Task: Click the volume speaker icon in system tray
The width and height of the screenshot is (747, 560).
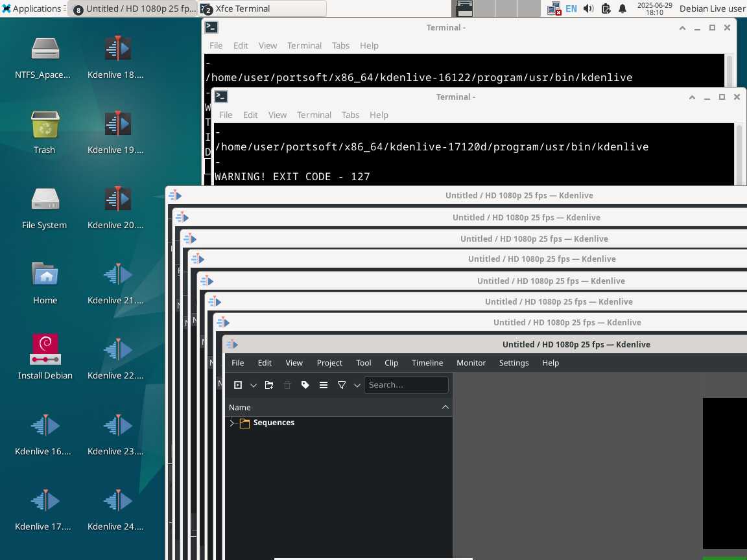Action: point(588,8)
